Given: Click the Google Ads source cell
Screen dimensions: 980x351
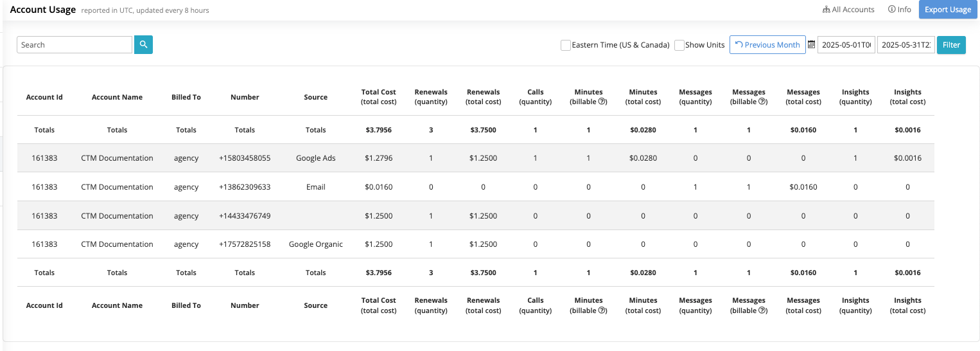Looking at the screenshot, I should tap(316, 158).
